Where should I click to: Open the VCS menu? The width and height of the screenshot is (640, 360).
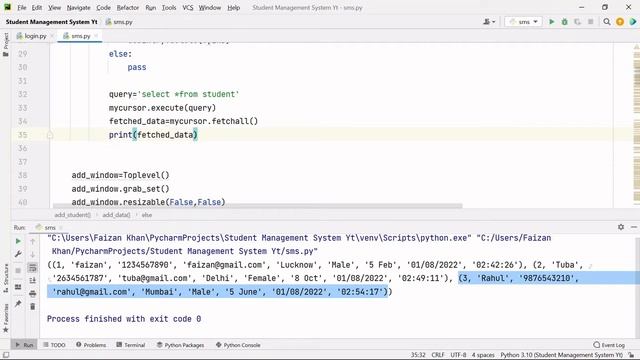coord(188,7)
